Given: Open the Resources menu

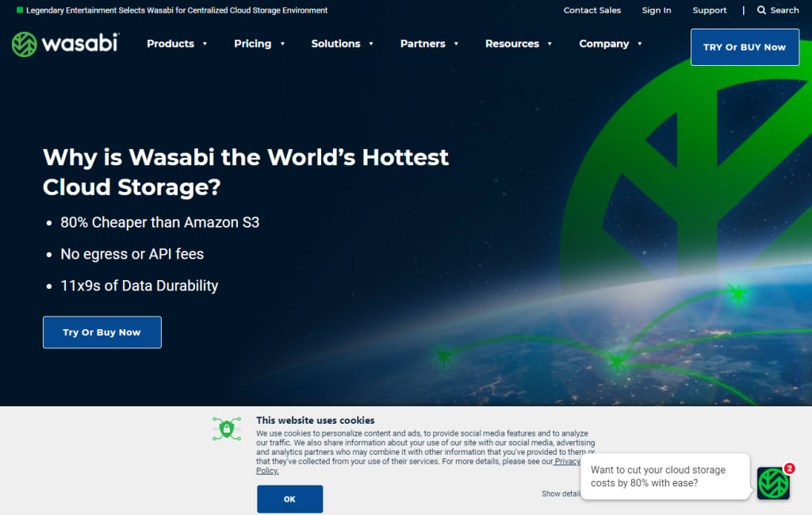Looking at the screenshot, I should (x=512, y=44).
